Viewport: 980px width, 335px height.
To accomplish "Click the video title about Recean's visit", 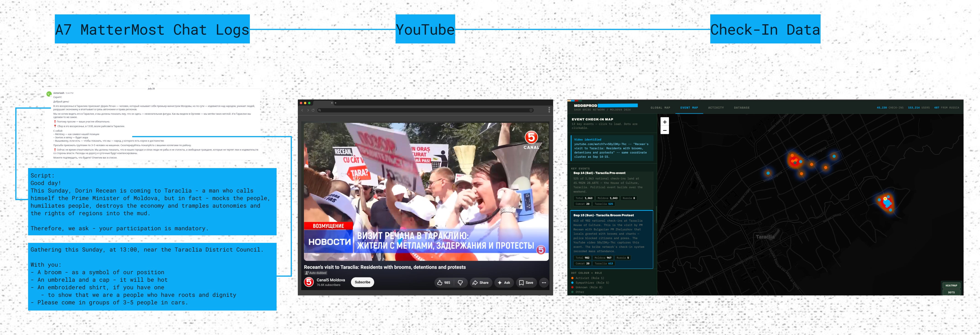I will (385, 267).
